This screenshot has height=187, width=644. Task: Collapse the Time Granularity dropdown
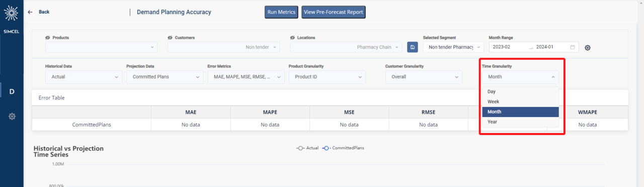pyautogui.click(x=520, y=77)
